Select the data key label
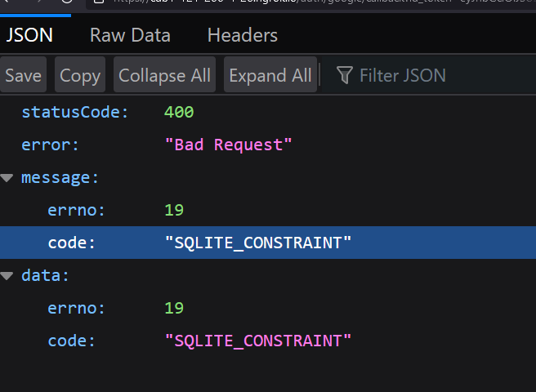The image size is (536, 392). 45,275
